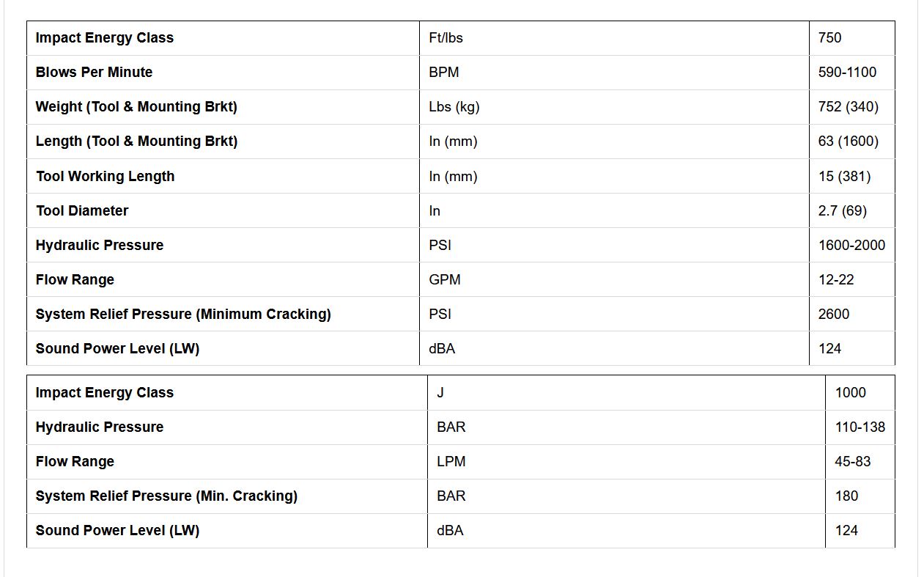
Task: Select the "2.7 (69)" diameter value
Action: coord(842,211)
